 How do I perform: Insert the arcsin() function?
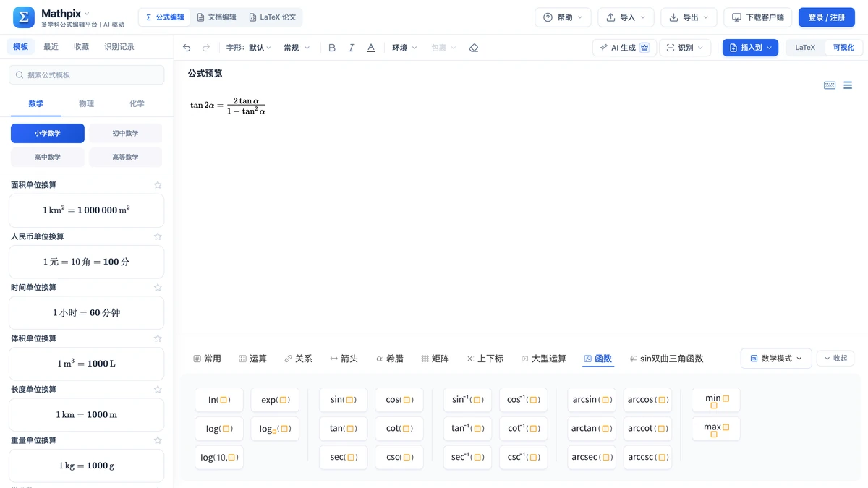click(x=592, y=400)
